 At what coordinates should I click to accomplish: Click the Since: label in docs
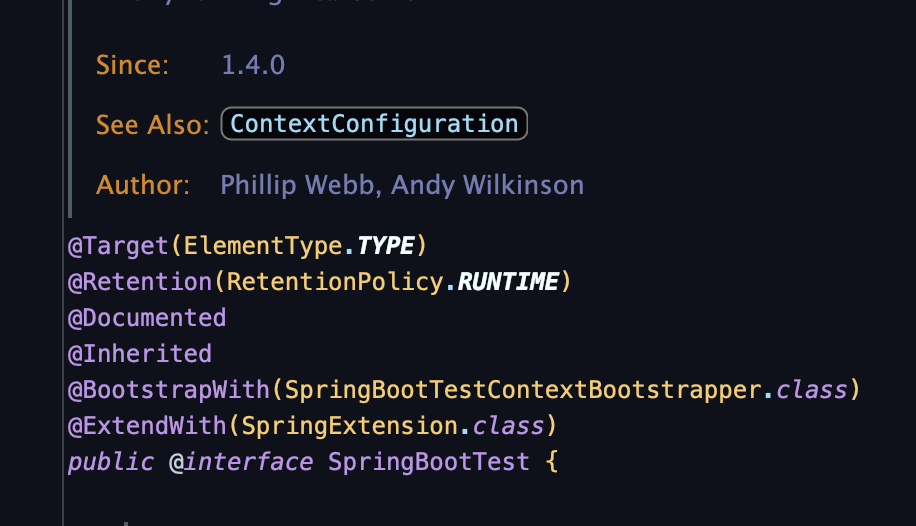click(133, 65)
